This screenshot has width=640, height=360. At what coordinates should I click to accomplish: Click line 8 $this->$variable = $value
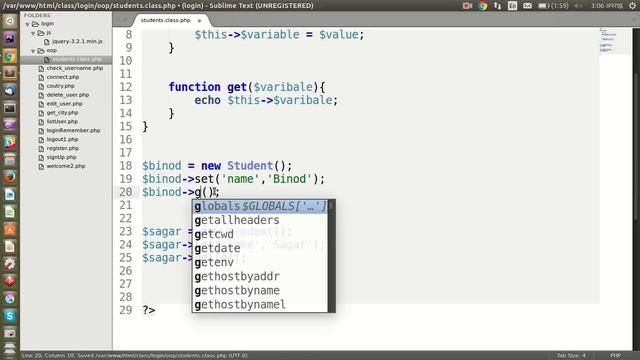(279, 35)
